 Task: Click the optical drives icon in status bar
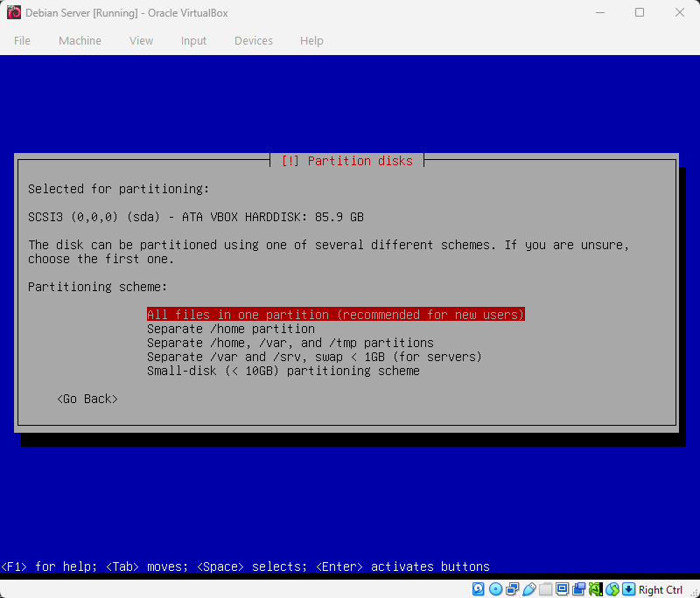point(495,589)
